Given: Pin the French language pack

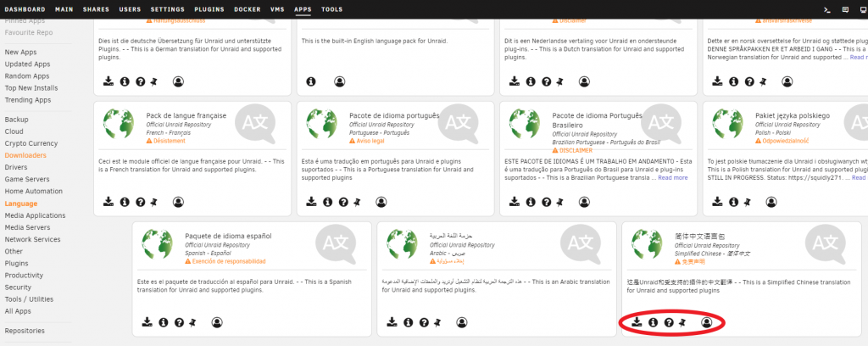Looking at the screenshot, I should click(x=154, y=202).
